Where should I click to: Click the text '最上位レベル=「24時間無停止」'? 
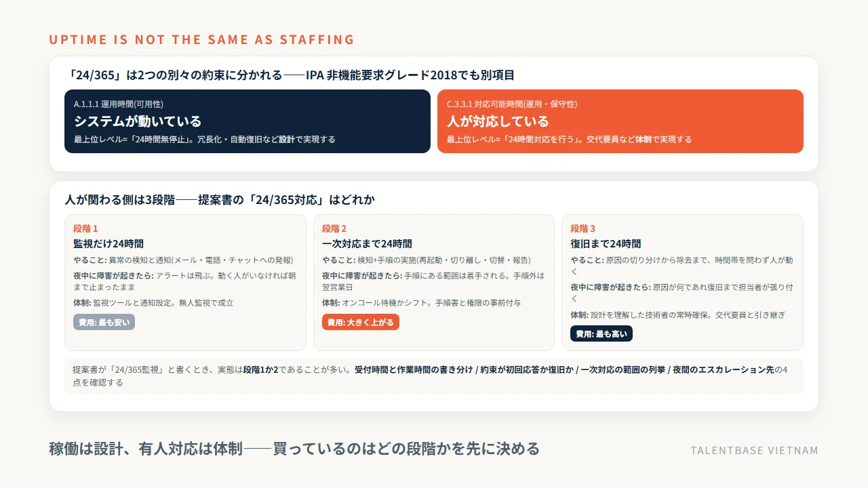132,140
